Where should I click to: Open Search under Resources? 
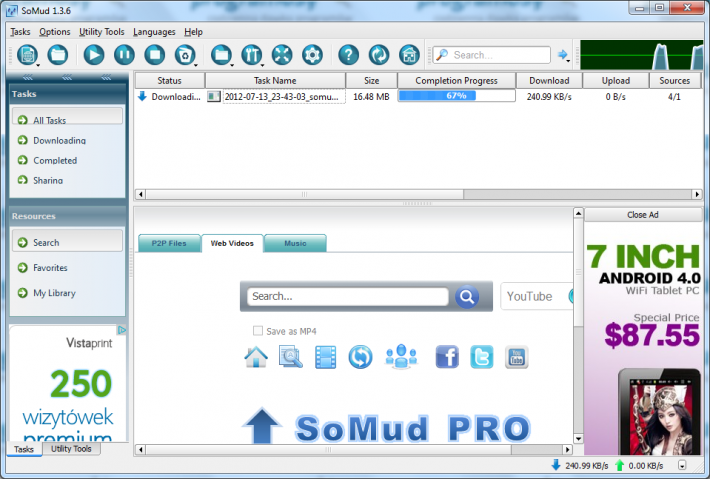click(67, 243)
